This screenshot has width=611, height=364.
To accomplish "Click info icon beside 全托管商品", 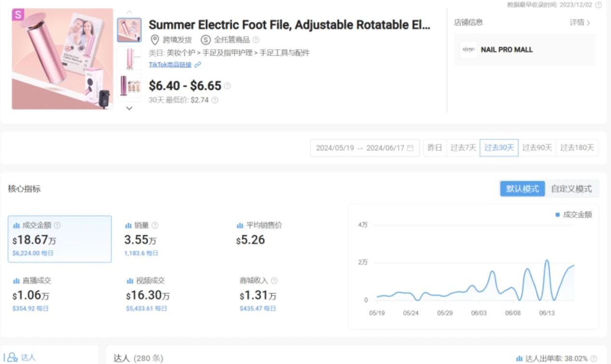I will pyautogui.click(x=256, y=40).
